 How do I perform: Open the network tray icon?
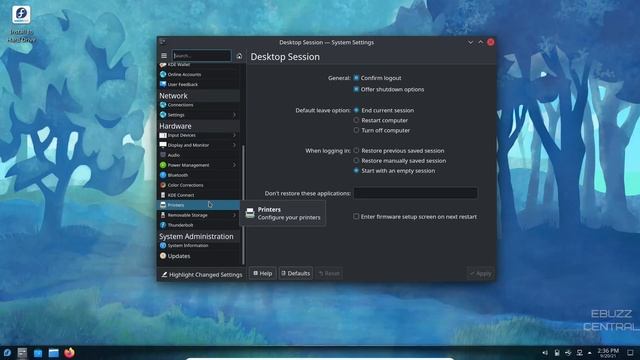pyautogui.click(x=579, y=353)
